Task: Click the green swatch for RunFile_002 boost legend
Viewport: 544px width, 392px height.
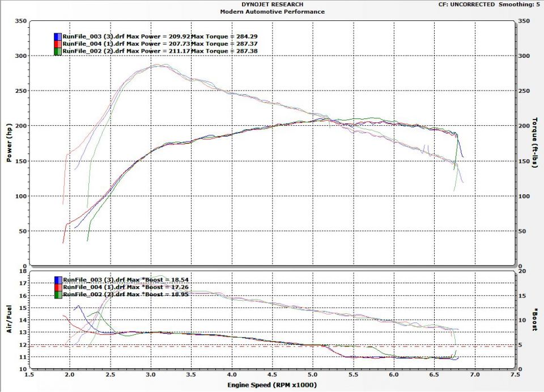Action: 58,295
